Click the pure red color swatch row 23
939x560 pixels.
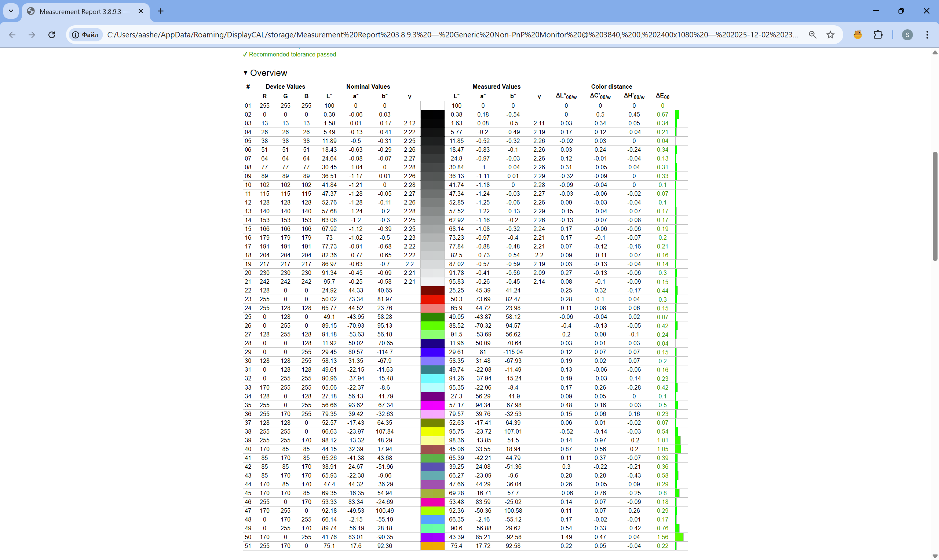tap(432, 299)
